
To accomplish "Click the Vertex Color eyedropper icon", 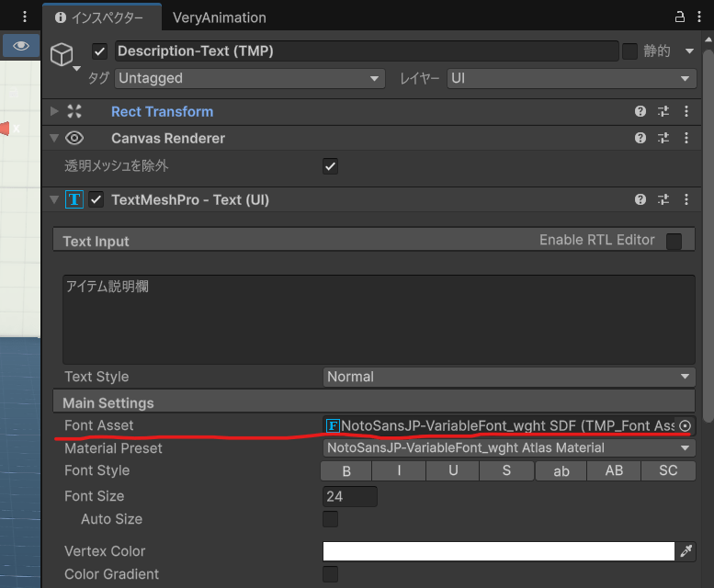I will click(x=686, y=551).
